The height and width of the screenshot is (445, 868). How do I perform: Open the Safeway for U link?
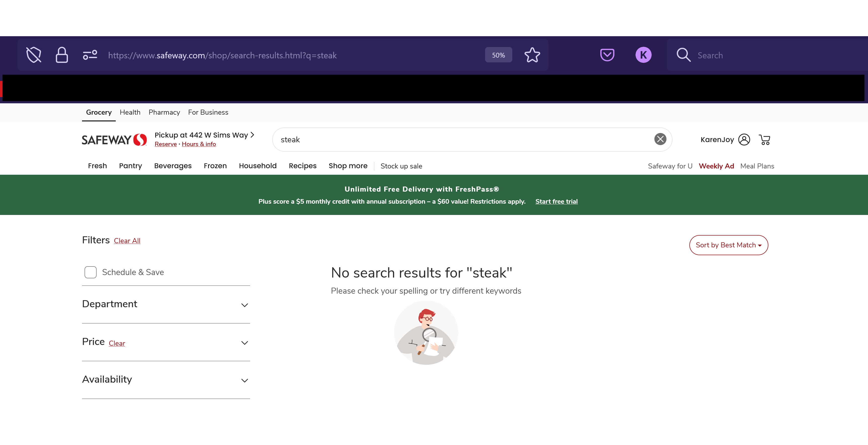(670, 166)
